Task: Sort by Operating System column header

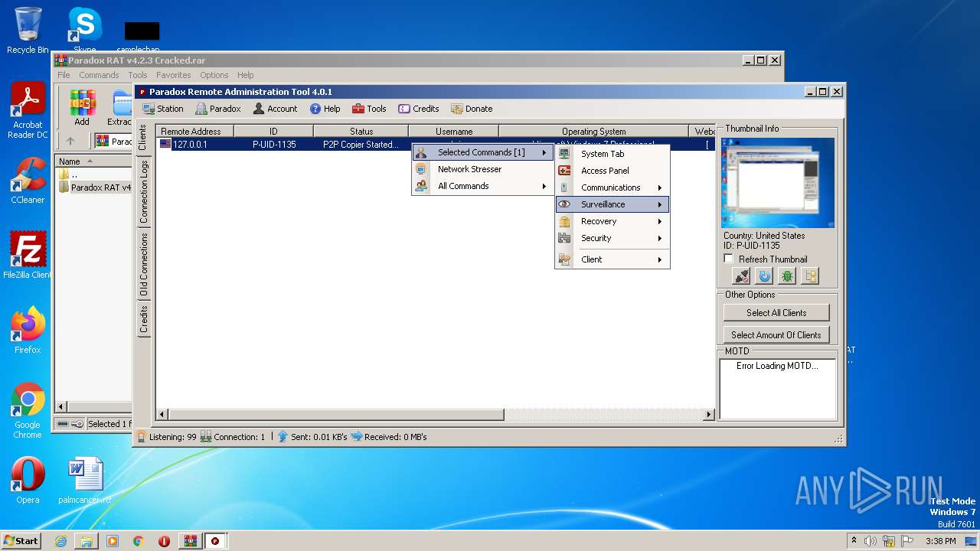Action: (x=593, y=132)
